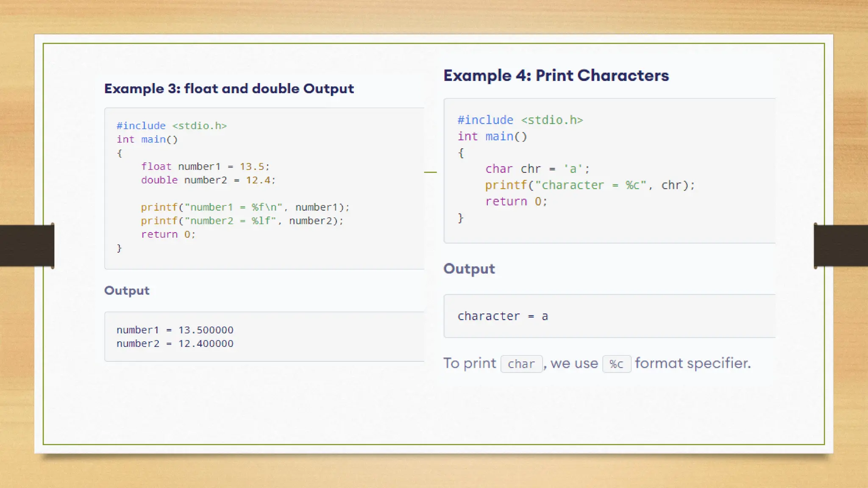Click the printf number2 %lf statement
Image resolution: width=868 pixels, height=488 pixels.
point(242,221)
